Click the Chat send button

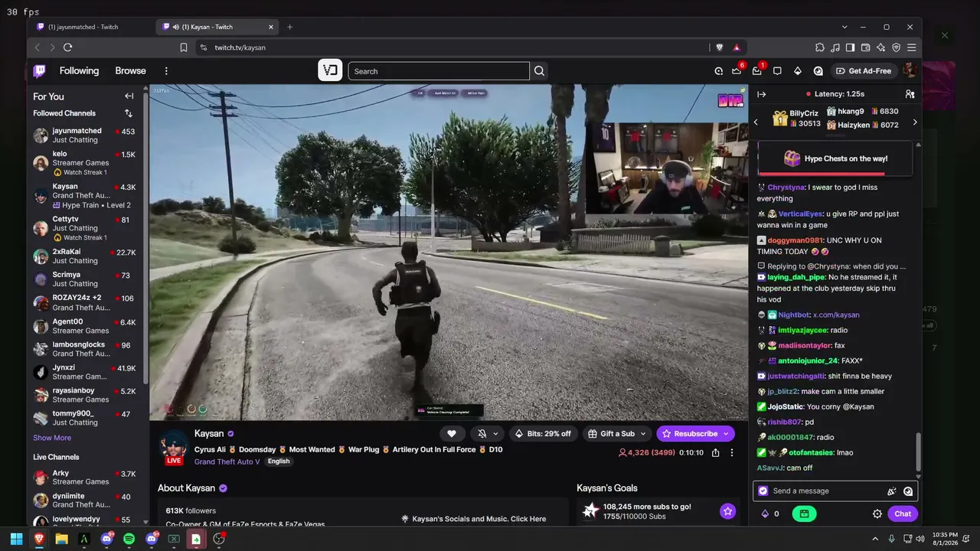coord(903,514)
